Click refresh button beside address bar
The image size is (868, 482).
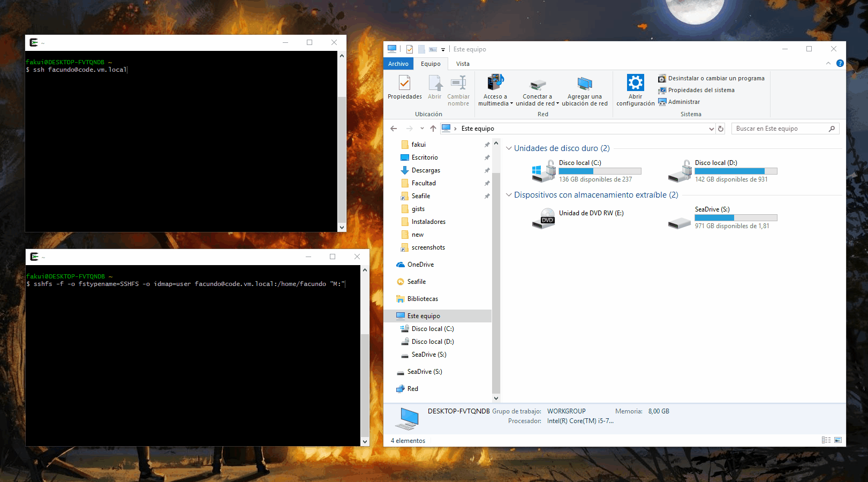coord(721,129)
